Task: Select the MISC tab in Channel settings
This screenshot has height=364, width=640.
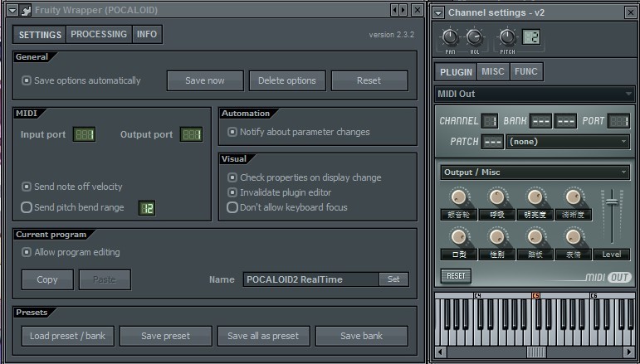Action: tap(492, 72)
